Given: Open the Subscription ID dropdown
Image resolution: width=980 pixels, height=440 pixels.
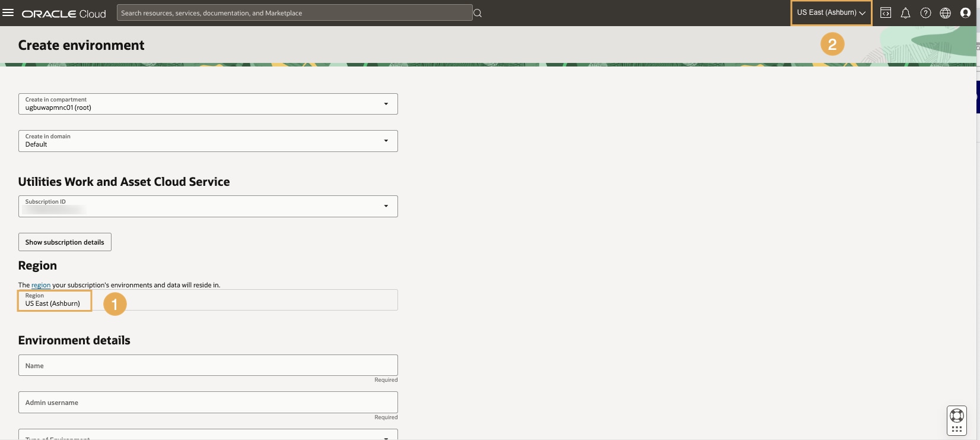Looking at the screenshot, I should (208, 206).
